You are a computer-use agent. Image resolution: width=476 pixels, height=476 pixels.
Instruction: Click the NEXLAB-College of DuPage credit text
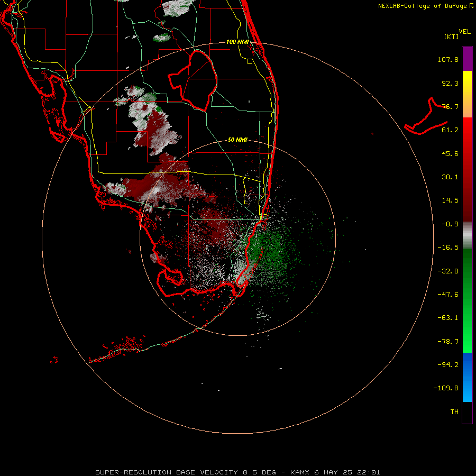(425, 6)
